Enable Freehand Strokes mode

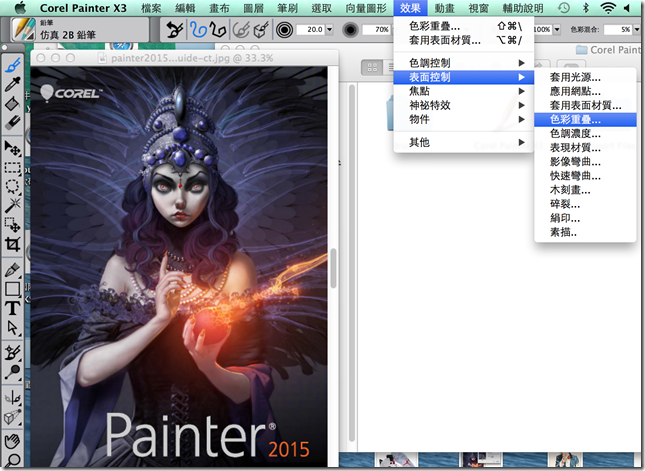(198, 30)
